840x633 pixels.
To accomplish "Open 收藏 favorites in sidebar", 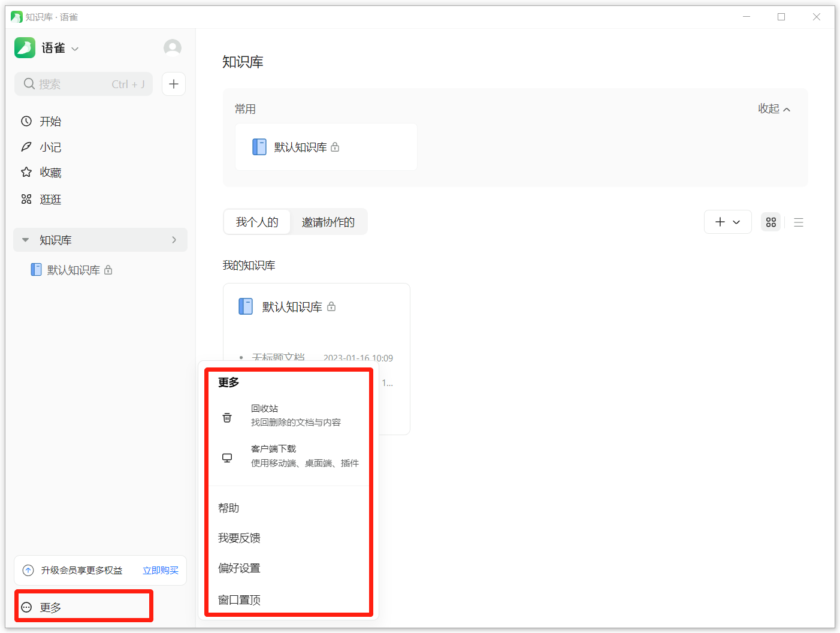I will coord(50,173).
